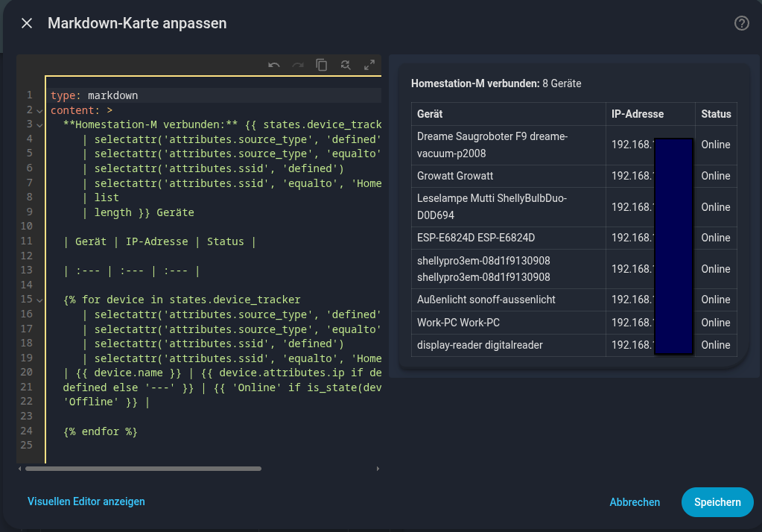Image resolution: width=762 pixels, height=532 pixels.
Task: Collapse the content block at line 2
Action: [x=39, y=110]
